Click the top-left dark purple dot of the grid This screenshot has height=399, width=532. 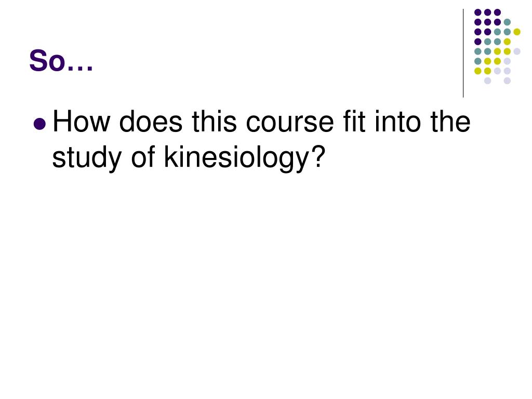(x=478, y=12)
